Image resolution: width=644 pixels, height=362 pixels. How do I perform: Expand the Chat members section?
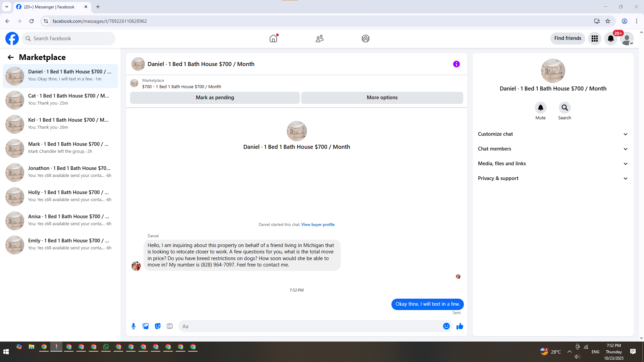pos(553,149)
